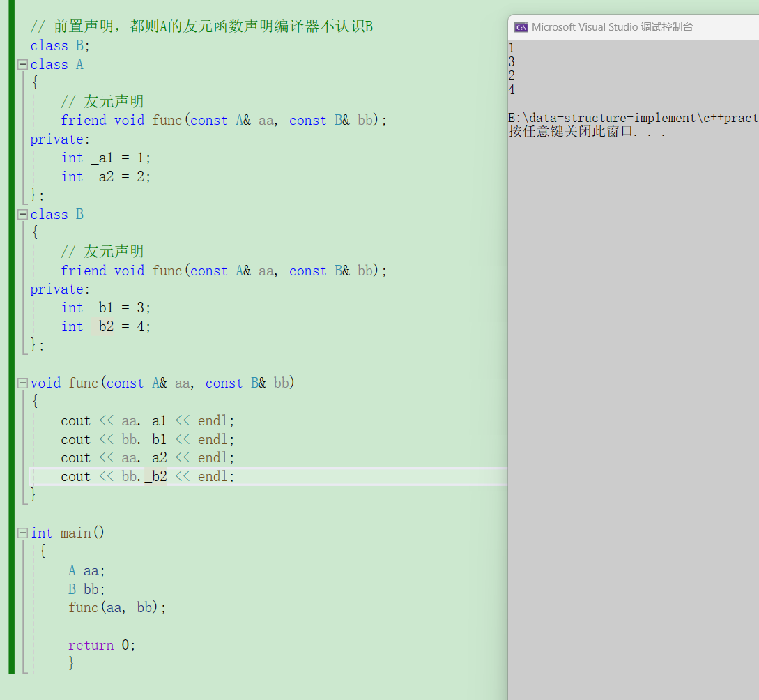Click the 'int _b2 = 4;' line
This screenshot has height=700, width=759.
(x=106, y=327)
